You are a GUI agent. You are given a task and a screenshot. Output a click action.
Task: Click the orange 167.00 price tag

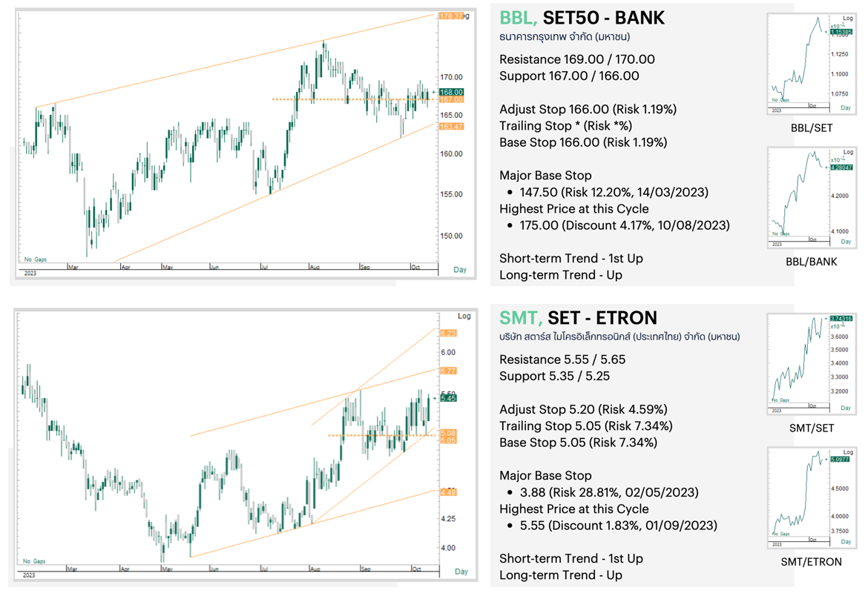click(x=451, y=99)
